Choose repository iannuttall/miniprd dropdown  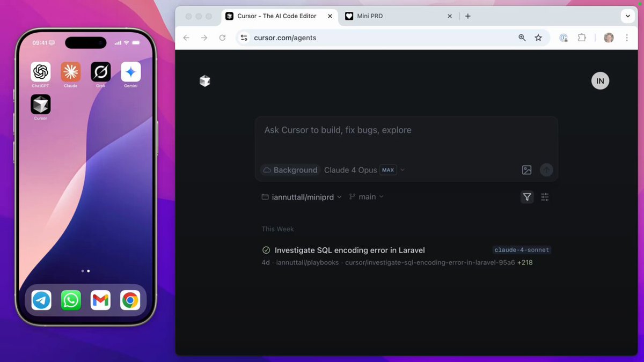tap(302, 197)
